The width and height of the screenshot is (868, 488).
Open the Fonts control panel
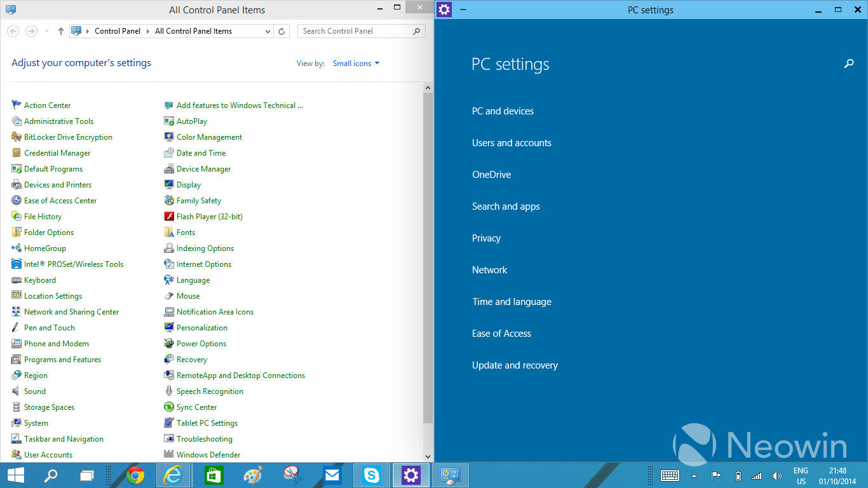click(185, 232)
